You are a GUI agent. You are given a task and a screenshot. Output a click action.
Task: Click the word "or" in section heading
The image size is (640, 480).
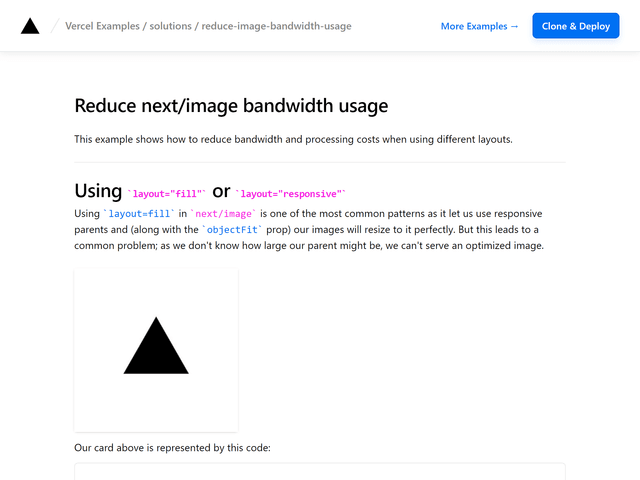tap(221, 191)
